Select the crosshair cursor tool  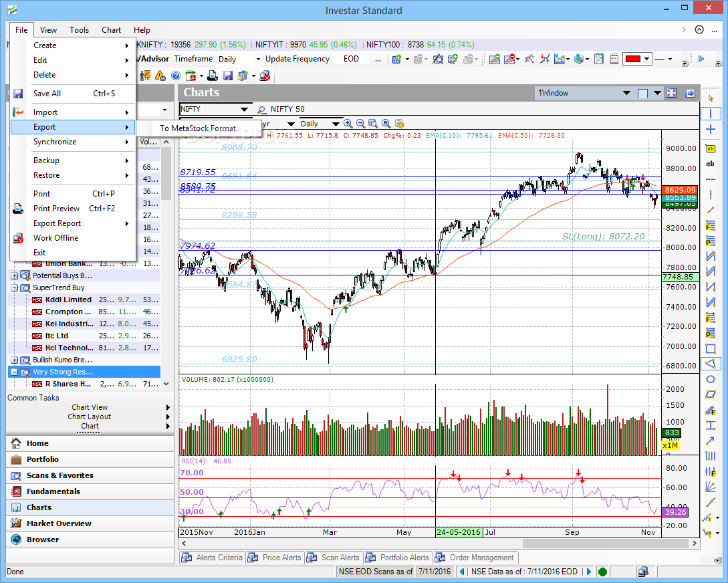pyautogui.click(x=711, y=130)
